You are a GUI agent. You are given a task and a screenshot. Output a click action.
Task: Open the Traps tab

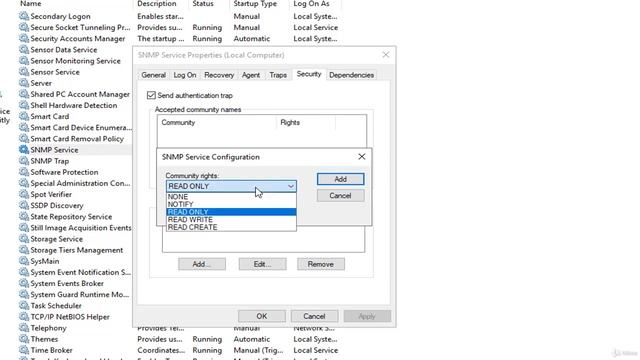point(278,75)
